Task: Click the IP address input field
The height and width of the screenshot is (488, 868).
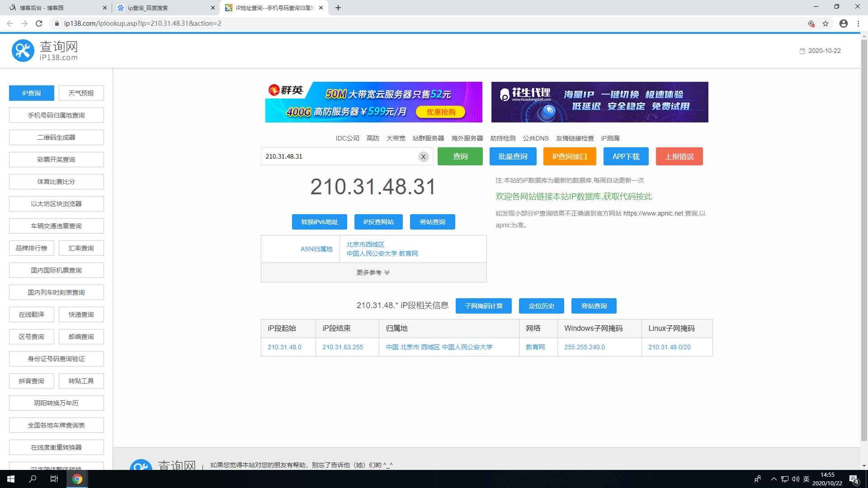Action: click(x=339, y=156)
